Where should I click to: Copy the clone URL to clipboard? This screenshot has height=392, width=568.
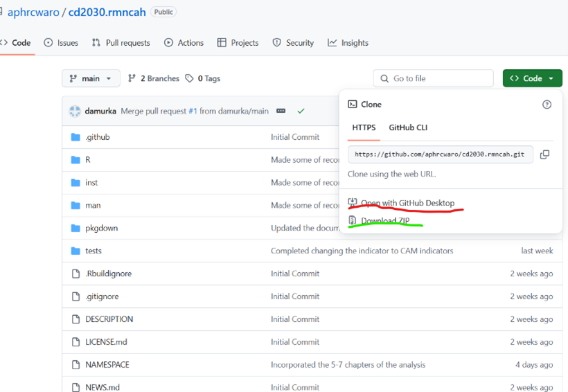click(x=544, y=154)
